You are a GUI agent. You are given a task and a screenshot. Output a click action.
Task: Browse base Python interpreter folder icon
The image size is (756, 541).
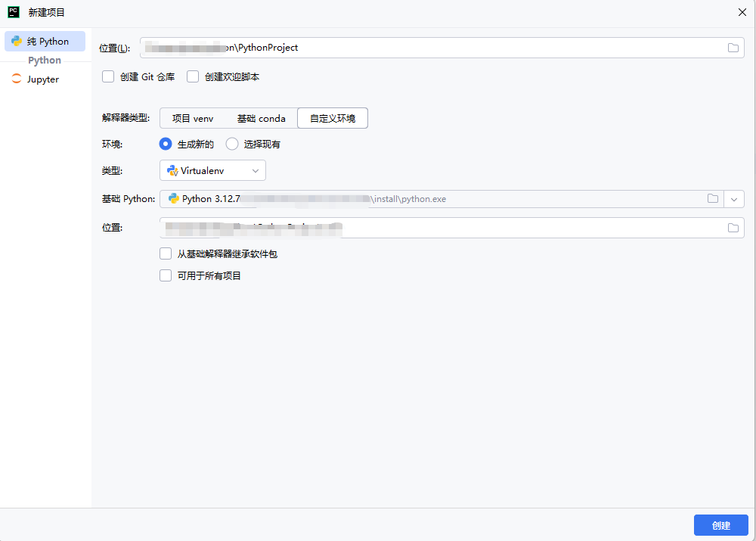point(713,199)
